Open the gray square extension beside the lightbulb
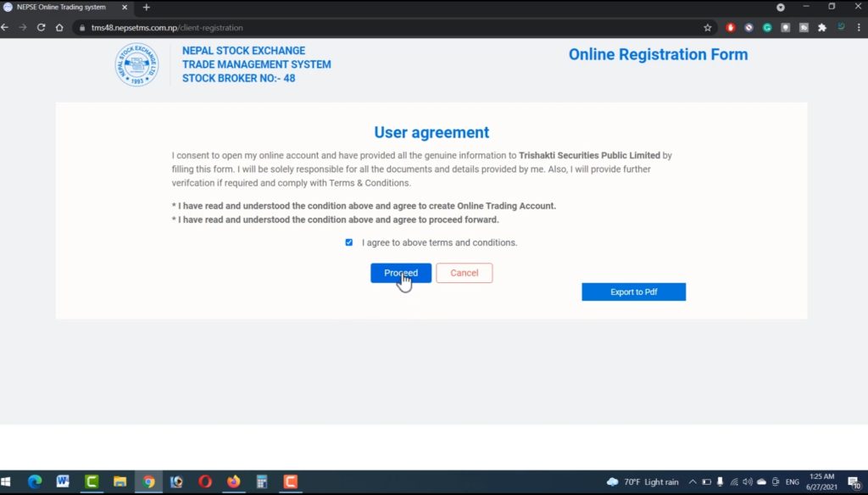Screen dimensions: 868x495 click(x=804, y=28)
